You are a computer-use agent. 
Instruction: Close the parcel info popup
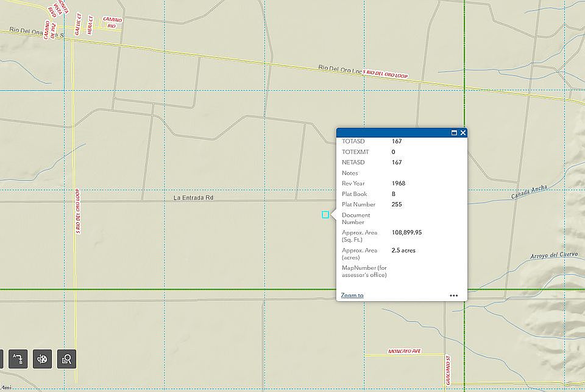(463, 133)
